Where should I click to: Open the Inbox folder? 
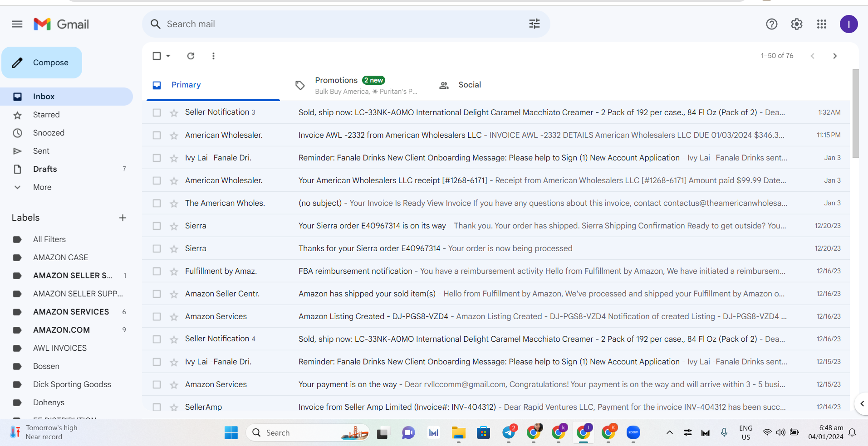tap(66, 97)
